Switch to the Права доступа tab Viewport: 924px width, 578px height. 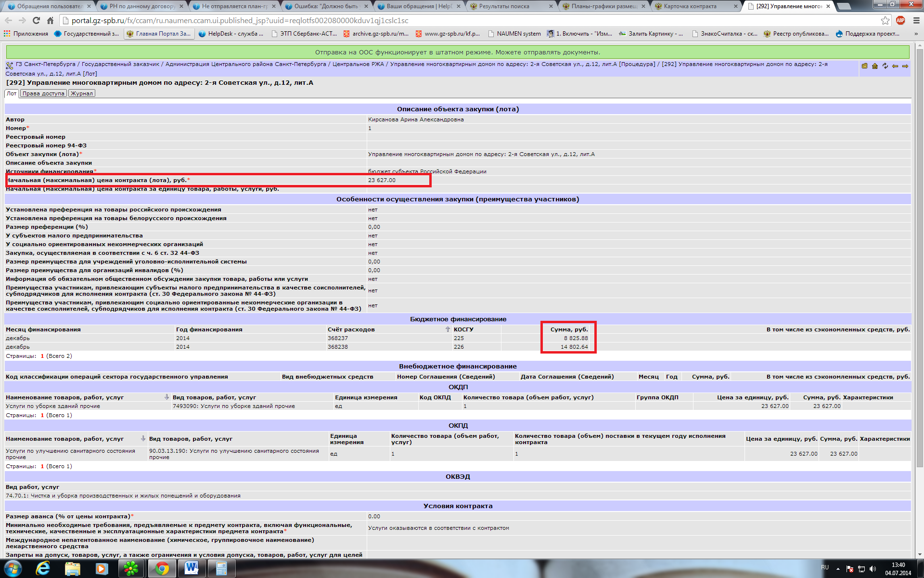tap(43, 93)
